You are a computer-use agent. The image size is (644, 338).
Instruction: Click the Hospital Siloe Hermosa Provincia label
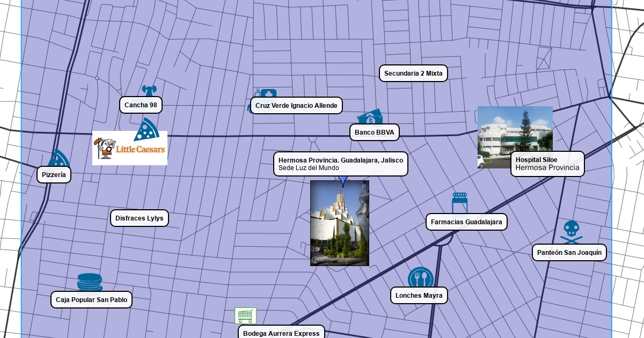547,164
